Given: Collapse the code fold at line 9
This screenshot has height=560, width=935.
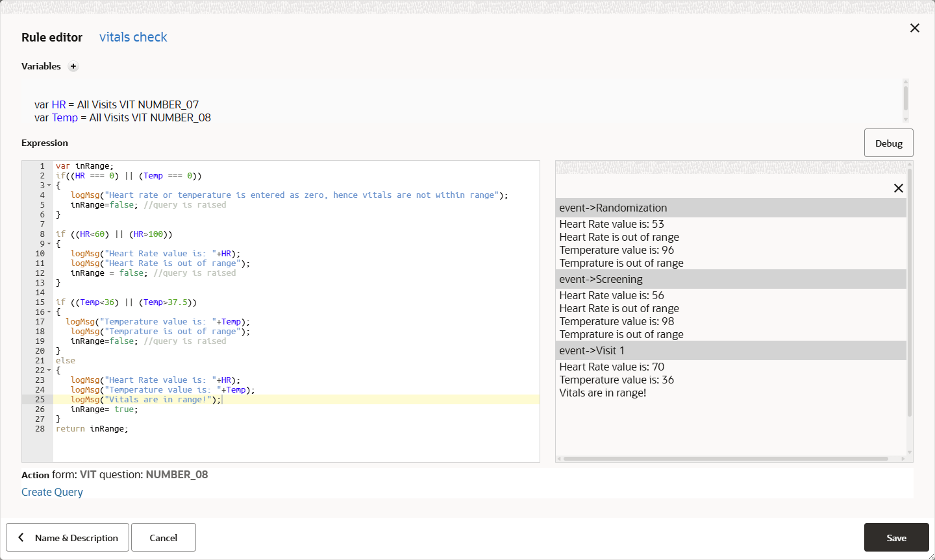Looking at the screenshot, I should point(49,244).
